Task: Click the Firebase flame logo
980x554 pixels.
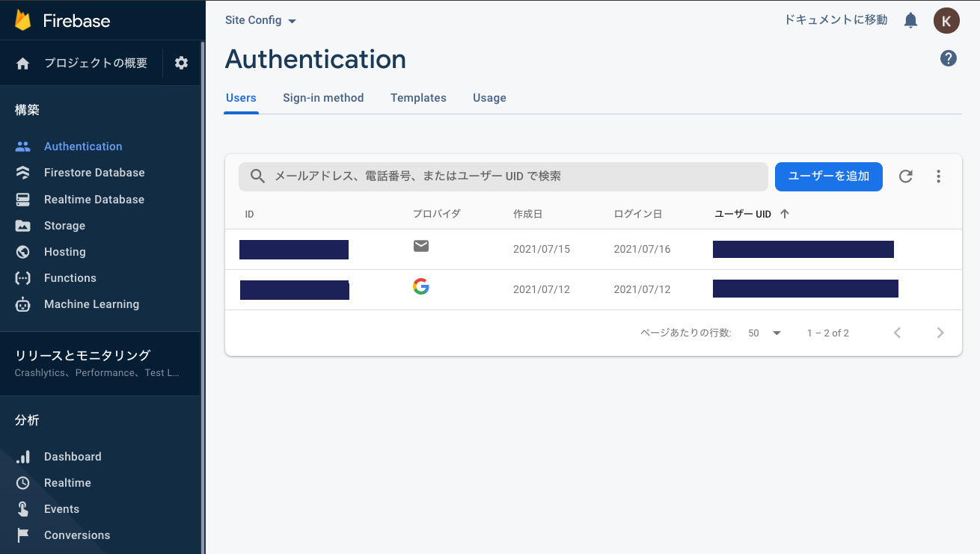Action: [x=23, y=20]
